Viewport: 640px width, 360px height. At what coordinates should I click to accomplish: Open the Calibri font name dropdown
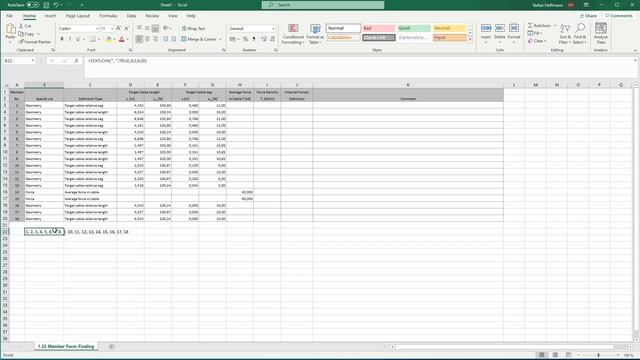click(97, 29)
